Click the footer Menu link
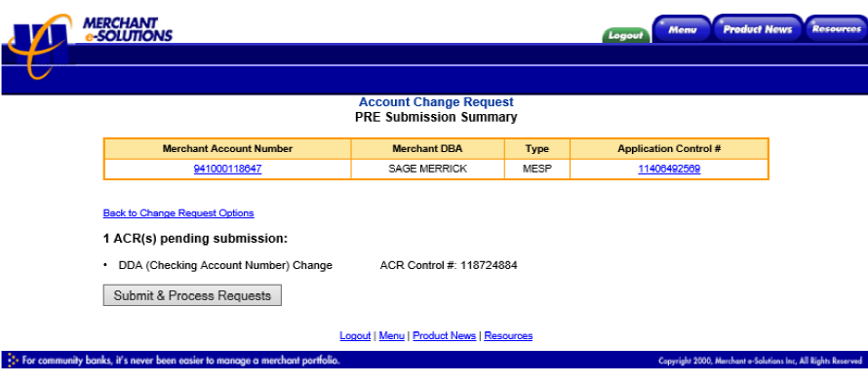Screen dimensions: 868x384 click(x=391, y=336)
